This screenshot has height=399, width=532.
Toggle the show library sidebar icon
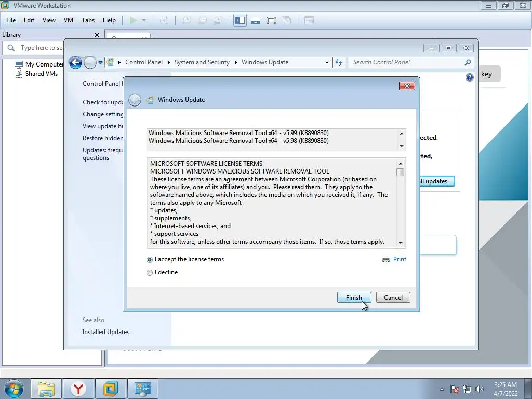pyautogui.click(x=240, y=20)
